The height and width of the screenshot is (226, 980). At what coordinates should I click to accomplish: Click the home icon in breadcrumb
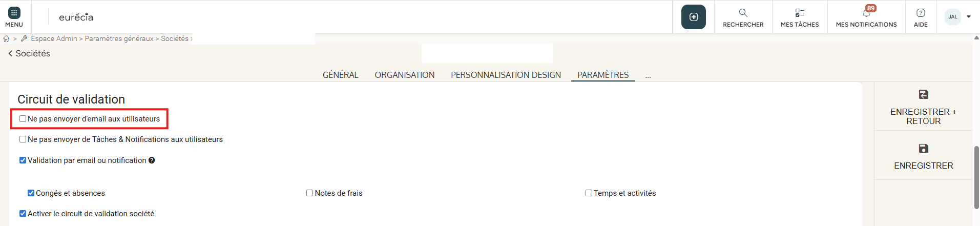[x=6, y=38]
